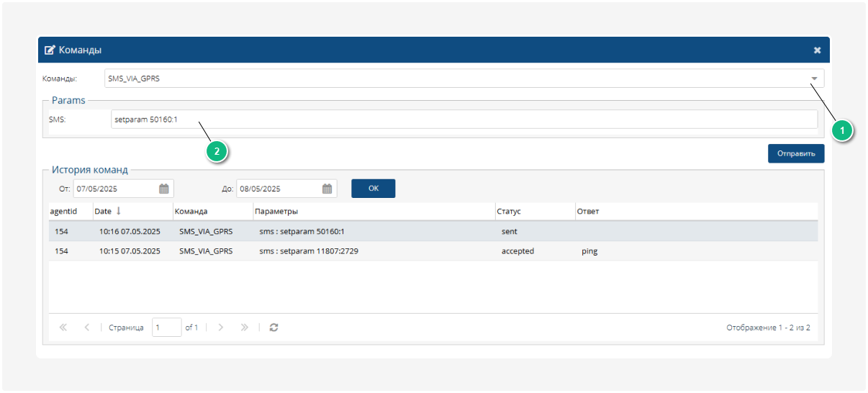Click the От date field 07/05/2025
The image size is (868, 393).
click(114, 189)
